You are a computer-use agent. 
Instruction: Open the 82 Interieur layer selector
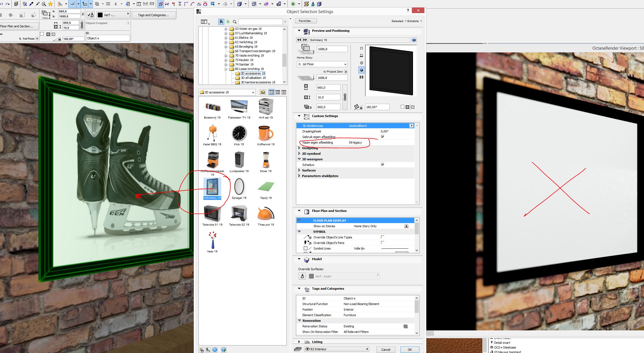337,349
